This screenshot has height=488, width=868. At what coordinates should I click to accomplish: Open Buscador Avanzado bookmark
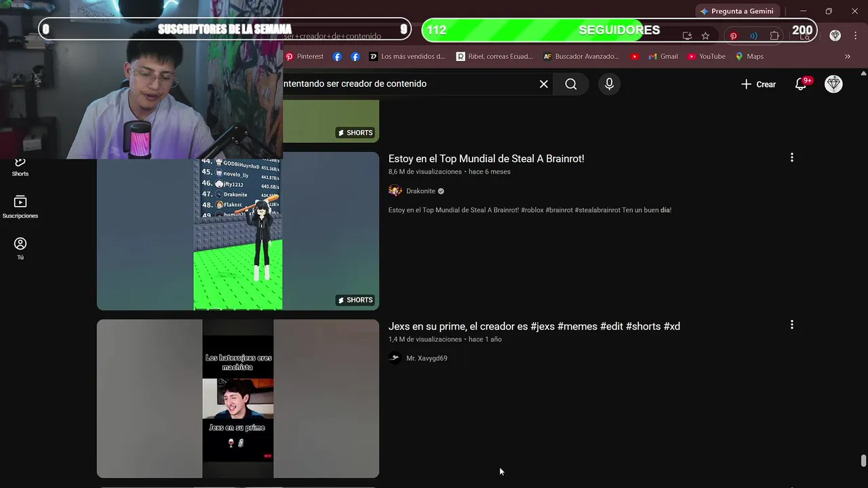pyautogui.click(x=581, y=56)
